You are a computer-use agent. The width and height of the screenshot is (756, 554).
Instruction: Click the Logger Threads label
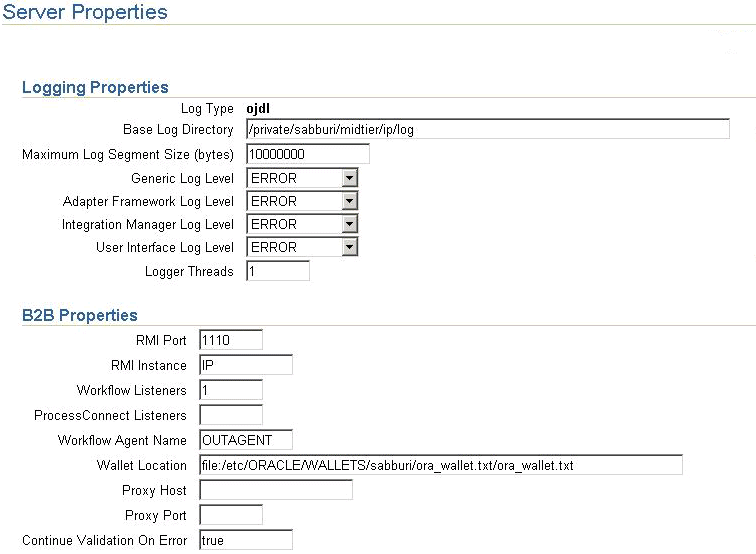(189, 271)
